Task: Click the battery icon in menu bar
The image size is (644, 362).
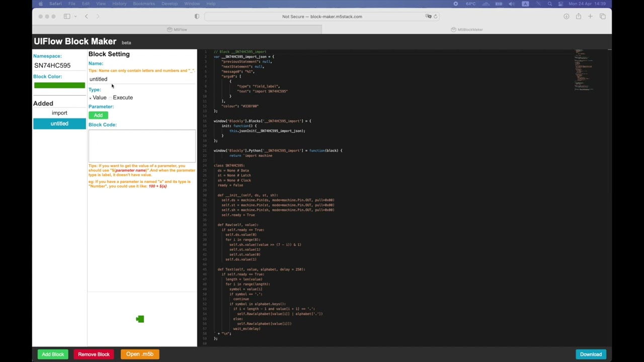Action: 499,4
